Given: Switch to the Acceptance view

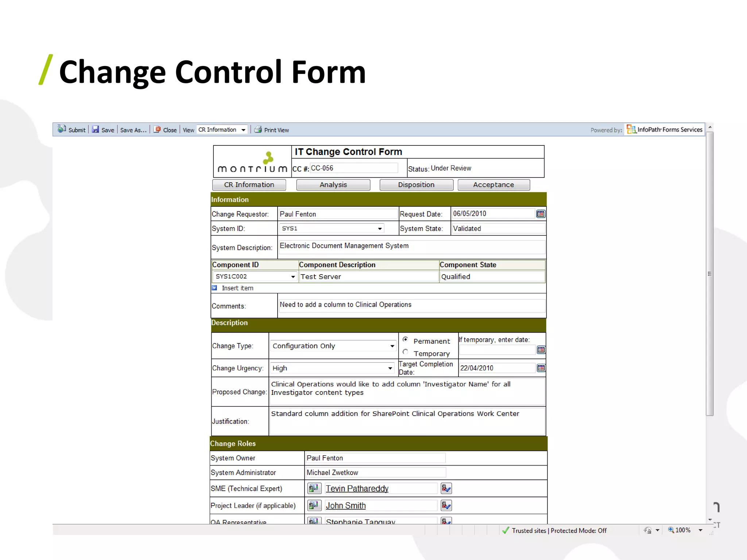Looking at the screenshot, I should (494, 185).
